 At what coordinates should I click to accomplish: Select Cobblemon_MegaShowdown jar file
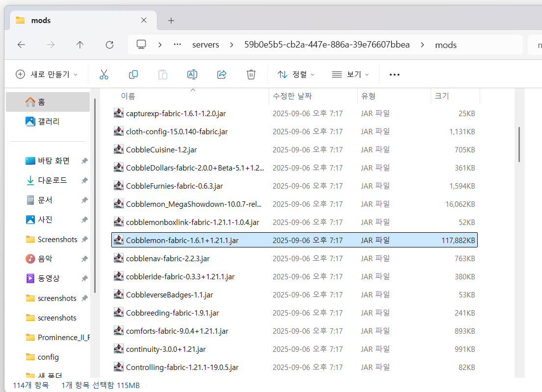pos(294,204)
